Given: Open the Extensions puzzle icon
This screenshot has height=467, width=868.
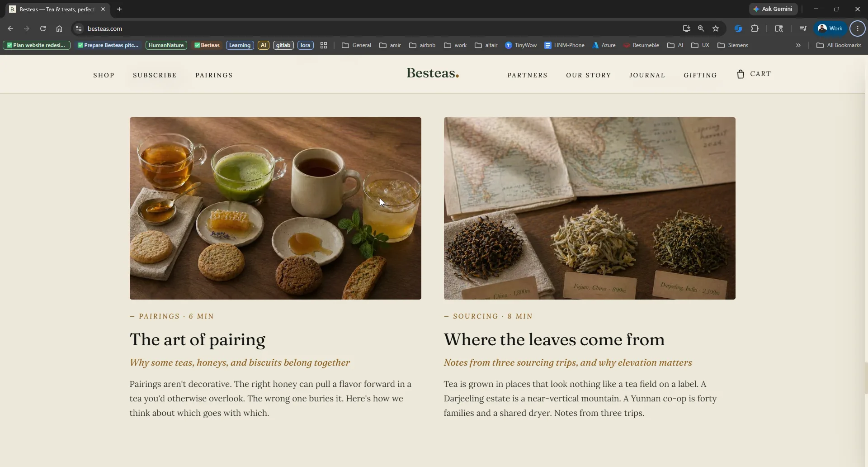Looking at the screenshot, I should (x=755, y=29).
